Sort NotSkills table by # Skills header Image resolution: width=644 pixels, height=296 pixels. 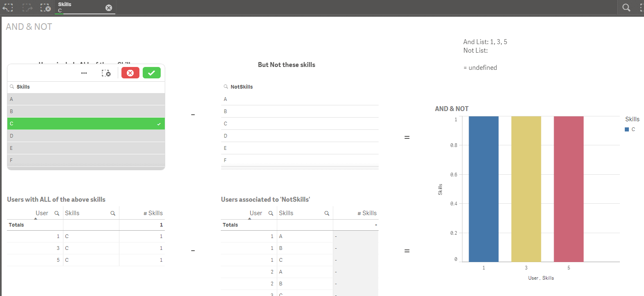coord(367,213)
